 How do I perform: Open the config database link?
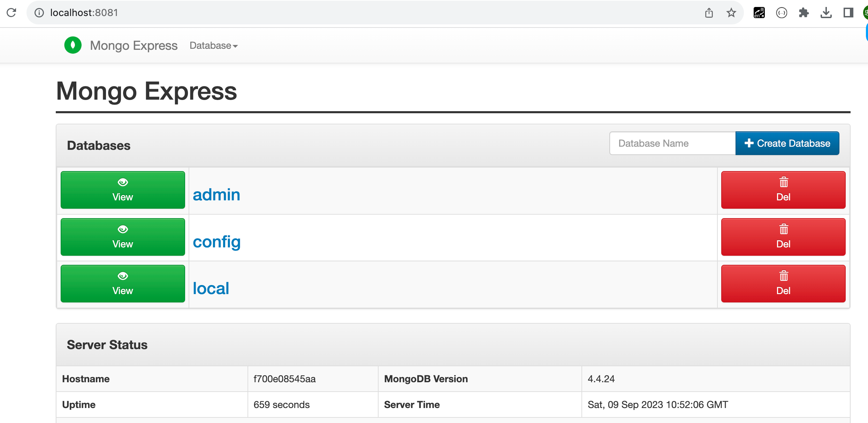coord(217,242)
